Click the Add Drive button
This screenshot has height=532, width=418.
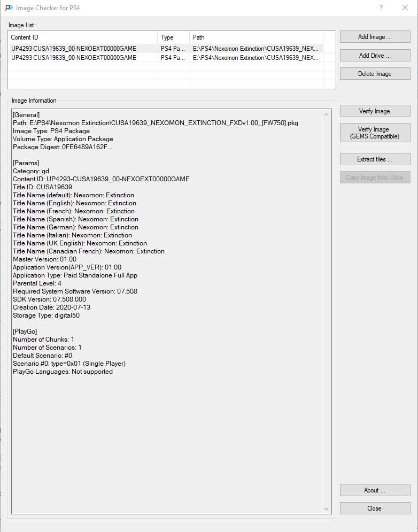click(375, 55)
